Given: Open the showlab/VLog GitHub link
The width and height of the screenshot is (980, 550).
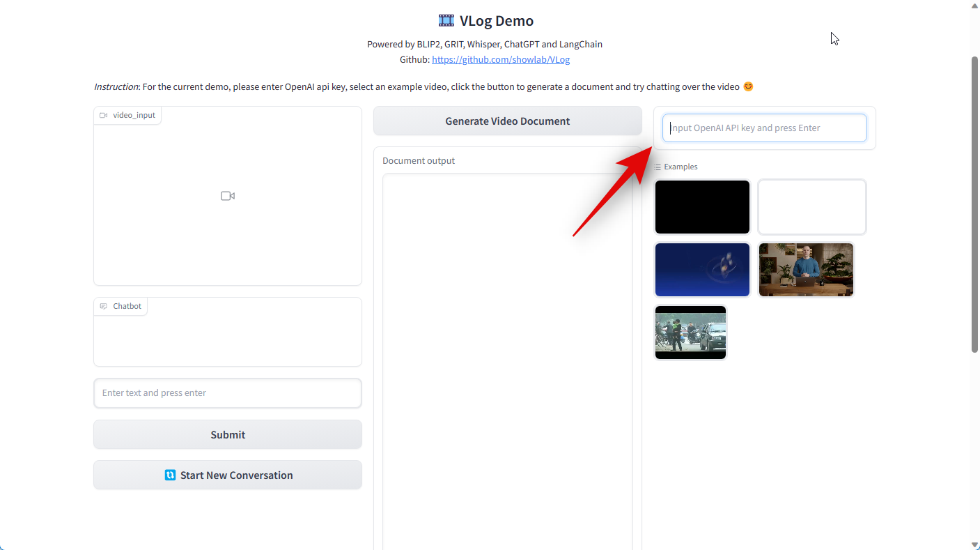Looking at the screenshot, I should tap(501, 59).
